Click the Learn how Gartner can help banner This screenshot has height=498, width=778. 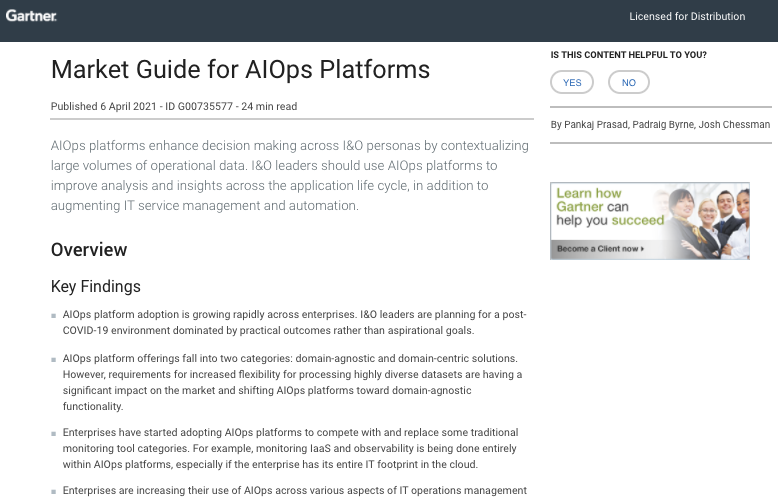(x=649, y=221)
